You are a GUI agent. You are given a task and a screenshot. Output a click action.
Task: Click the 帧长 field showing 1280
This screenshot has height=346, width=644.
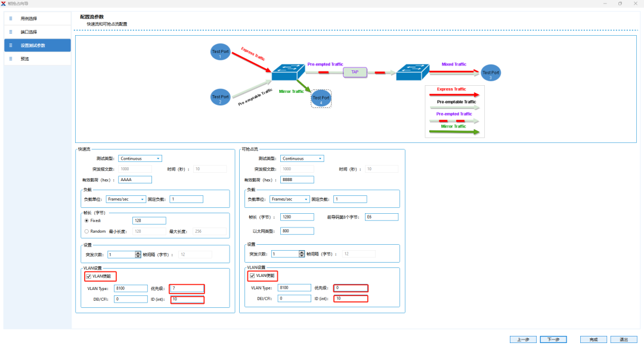click(298, 217)
